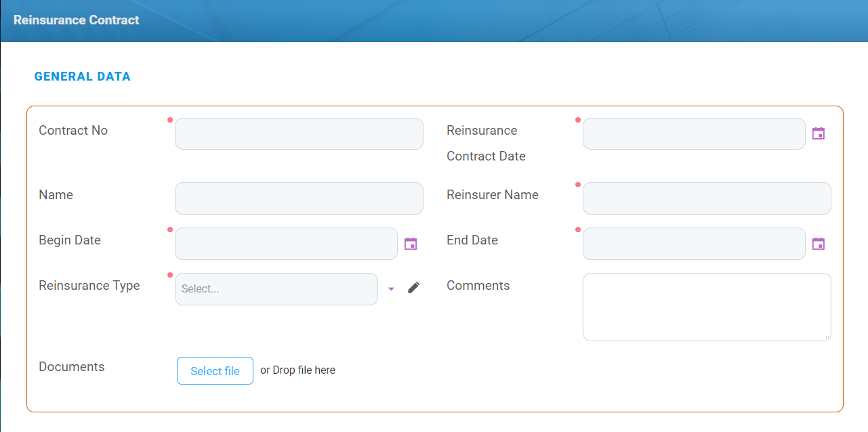Open the End Date calendar picker
The height and width of the screenshot is (432, 868).
819,244
